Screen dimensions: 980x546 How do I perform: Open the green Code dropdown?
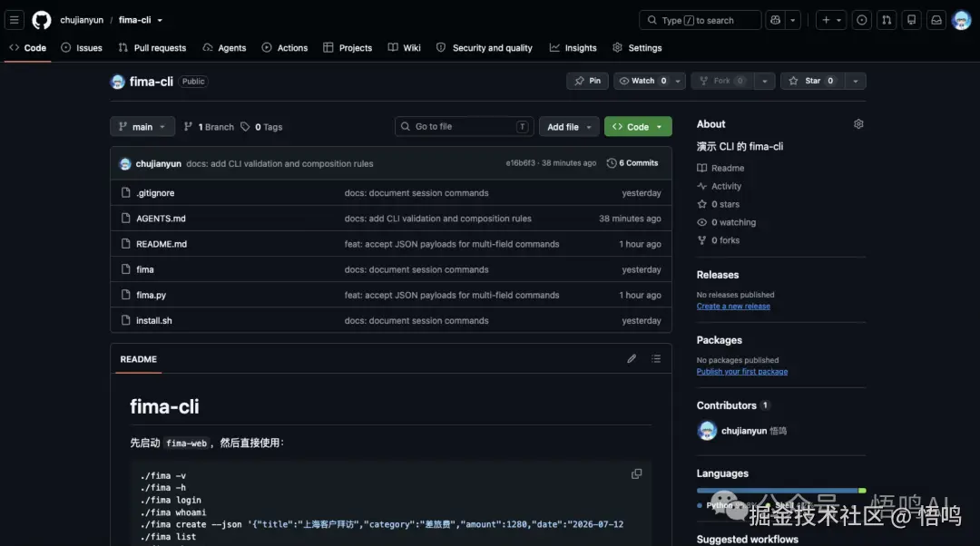638,127
